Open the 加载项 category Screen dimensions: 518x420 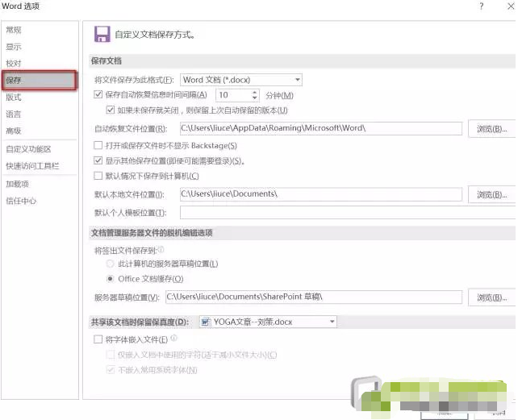tap(17, 184)
